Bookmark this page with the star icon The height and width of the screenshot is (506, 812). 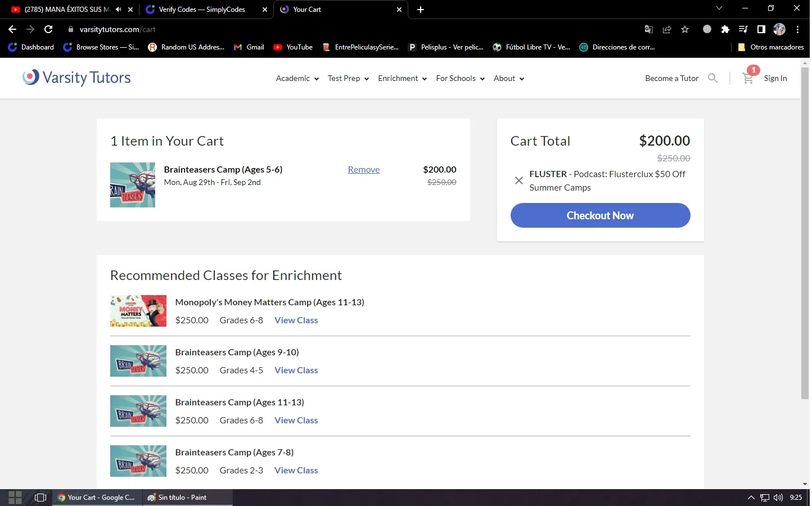(x=685, y=29)
